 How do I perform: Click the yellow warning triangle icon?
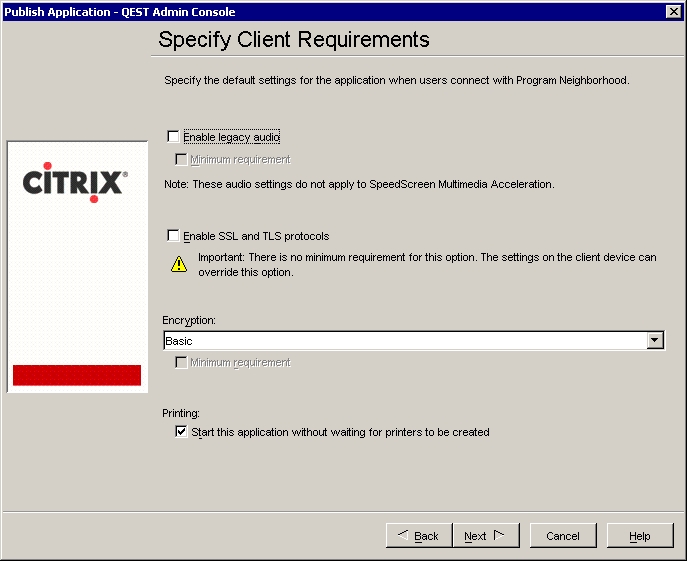click(x=178, y=264)
